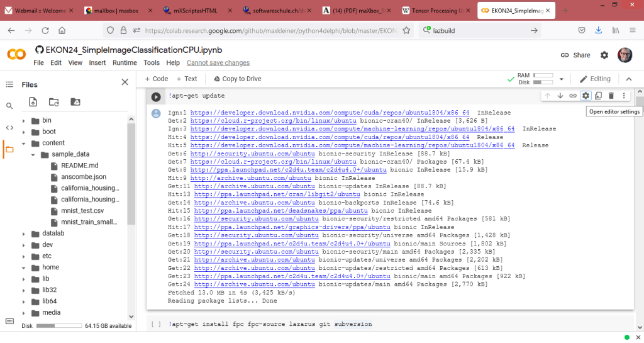Click the Mount Drive icon

click(75, 102)
